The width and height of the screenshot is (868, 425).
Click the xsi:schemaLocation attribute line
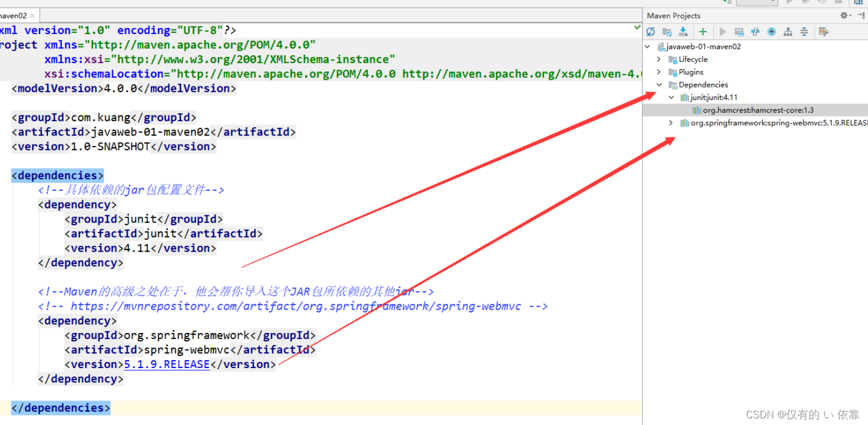coord(343,74)
